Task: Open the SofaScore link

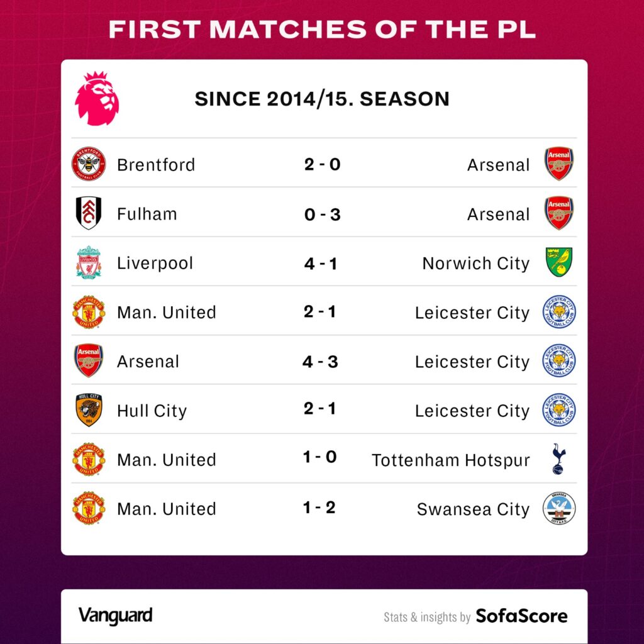Action: [x=521, y=616]
